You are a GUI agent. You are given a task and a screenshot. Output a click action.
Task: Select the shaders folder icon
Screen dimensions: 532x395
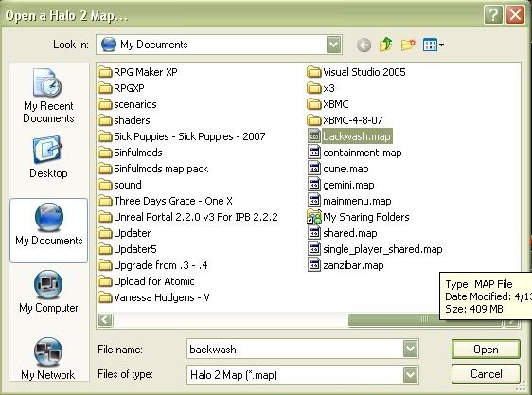[x=105, y=120]
